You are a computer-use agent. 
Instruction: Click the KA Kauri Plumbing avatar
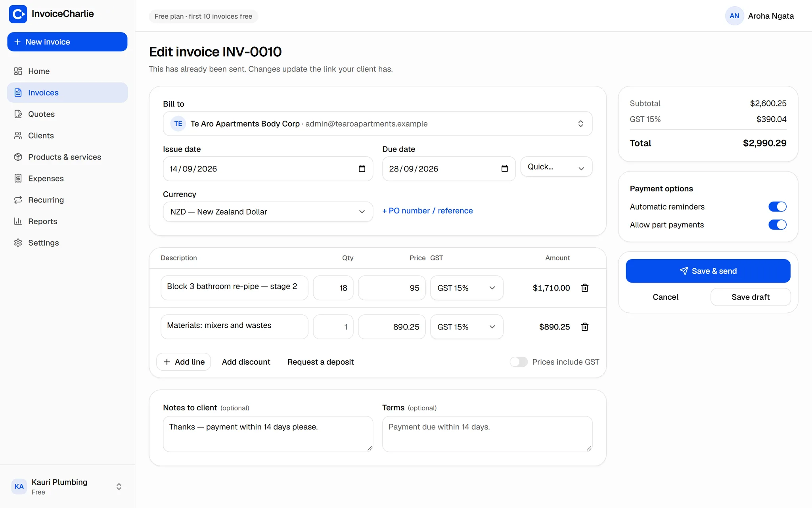tap(19, 487)
